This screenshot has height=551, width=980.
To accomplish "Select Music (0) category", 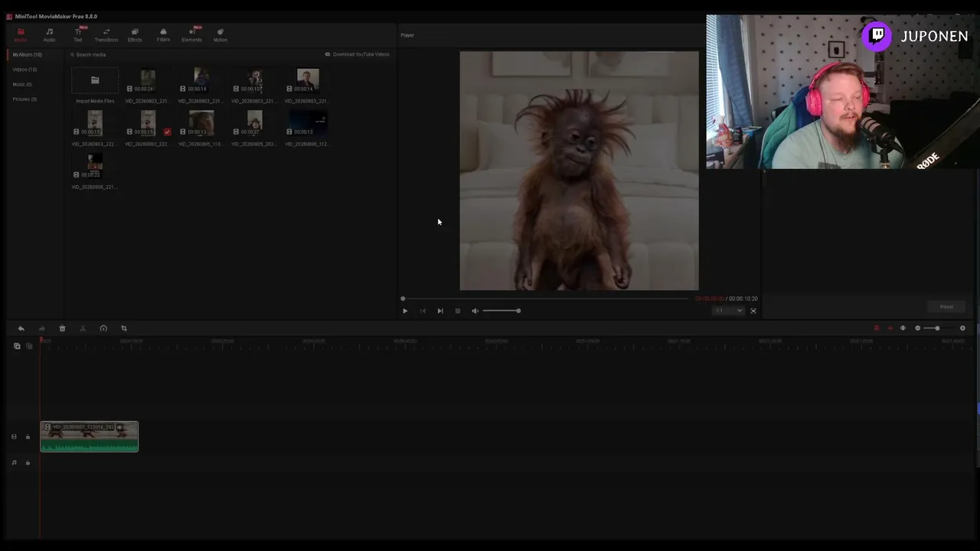I will [22, 84].
